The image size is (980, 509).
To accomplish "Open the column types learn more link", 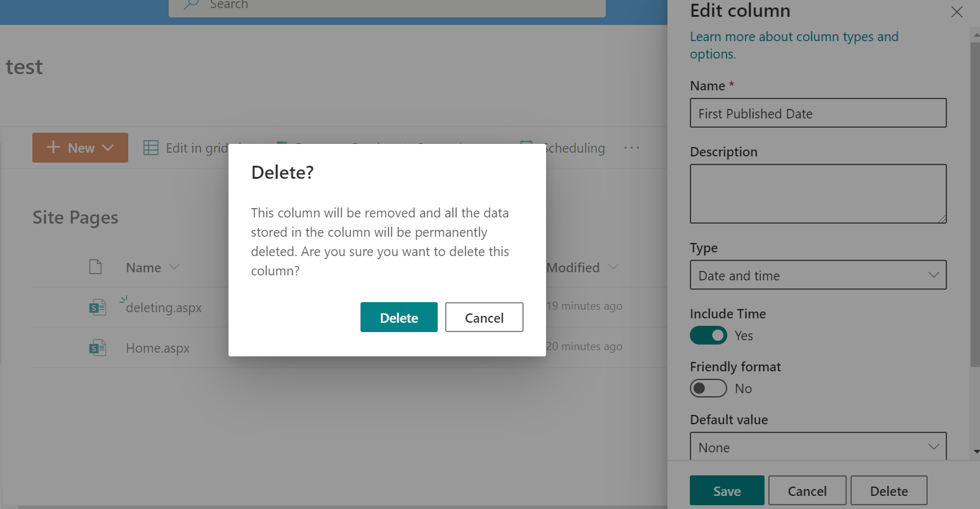I will point(794,45).
